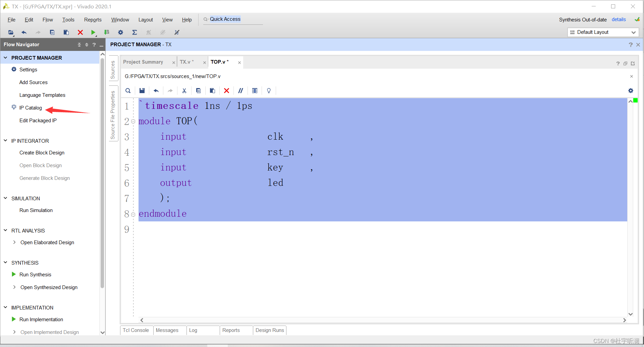Click the Open Project toolbar icon
This screenshot has width=644, height=347.
tap(11, 32)
